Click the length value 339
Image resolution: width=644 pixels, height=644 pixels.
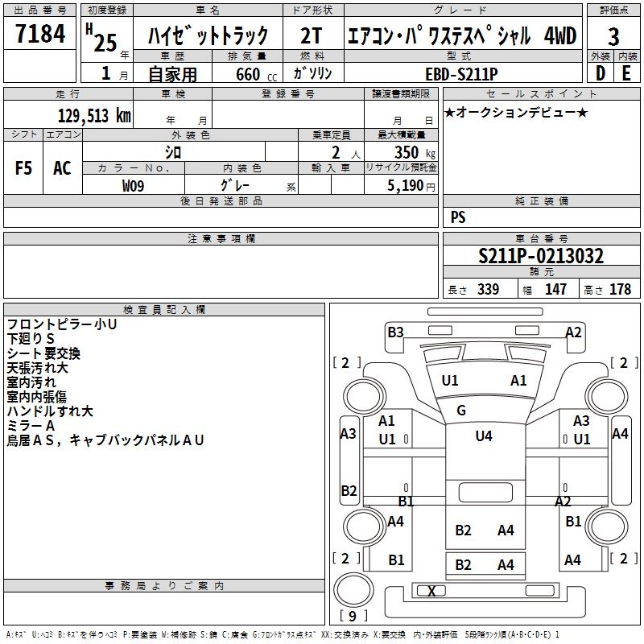[x=488, y=289]
